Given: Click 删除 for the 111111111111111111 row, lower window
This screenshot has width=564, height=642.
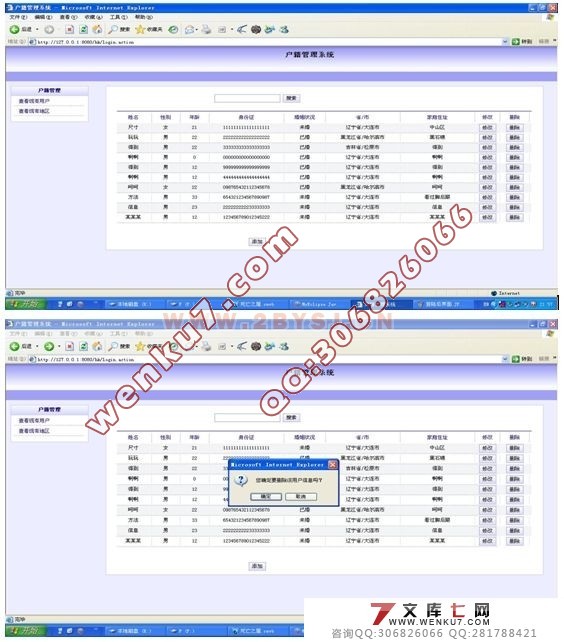Looking at the screenshot, I should (514, 448).
